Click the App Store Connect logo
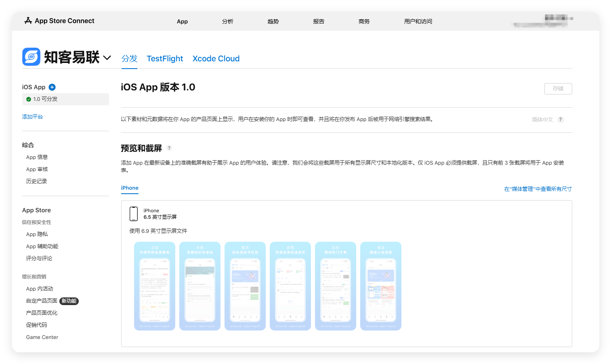The width and height of the screenshot is (611, 364). pyautogui.click(x=59, y=21)
